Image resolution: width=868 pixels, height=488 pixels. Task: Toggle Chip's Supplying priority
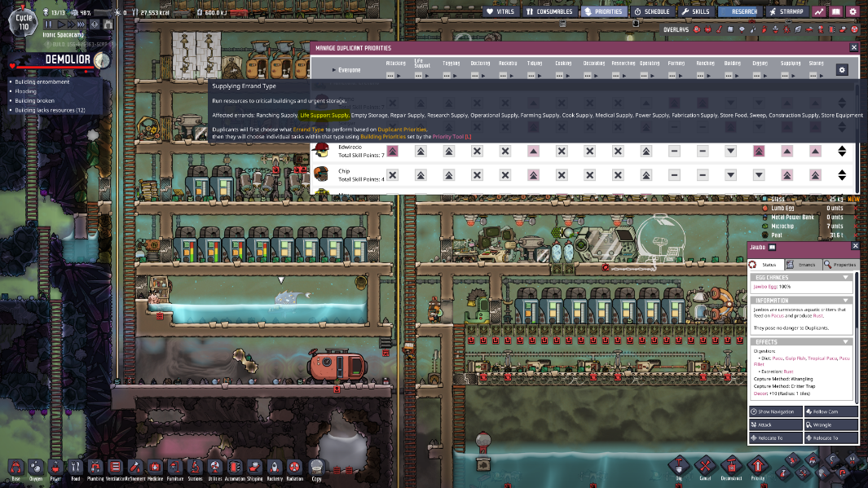point(786,175)
